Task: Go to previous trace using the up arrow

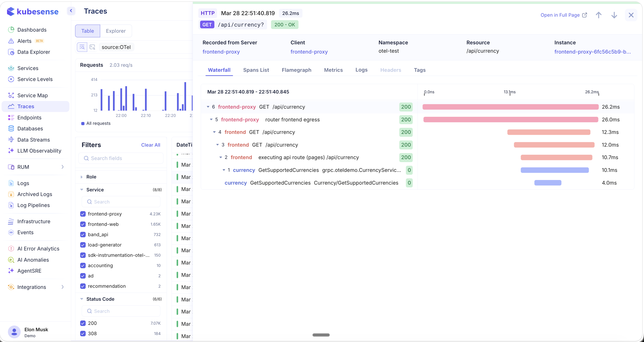Action: coord(598,15)
